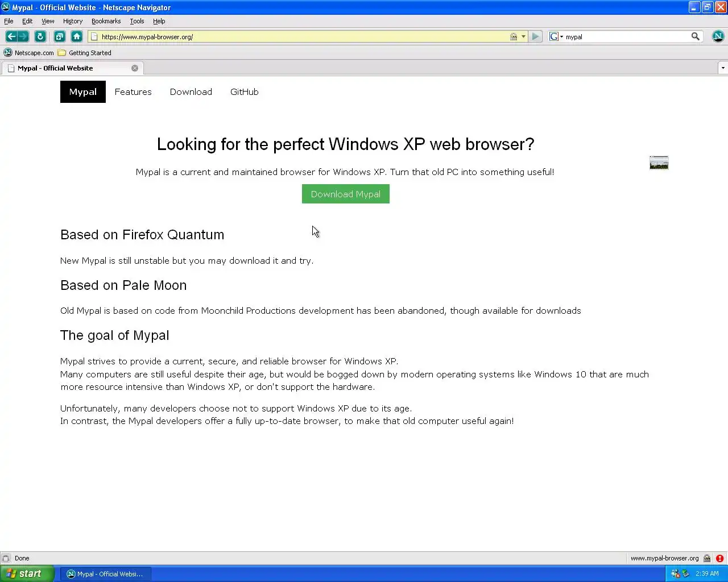Open the Edit menu
The width and height of the screenshot is (728, 582).
(x=27, y=21)
